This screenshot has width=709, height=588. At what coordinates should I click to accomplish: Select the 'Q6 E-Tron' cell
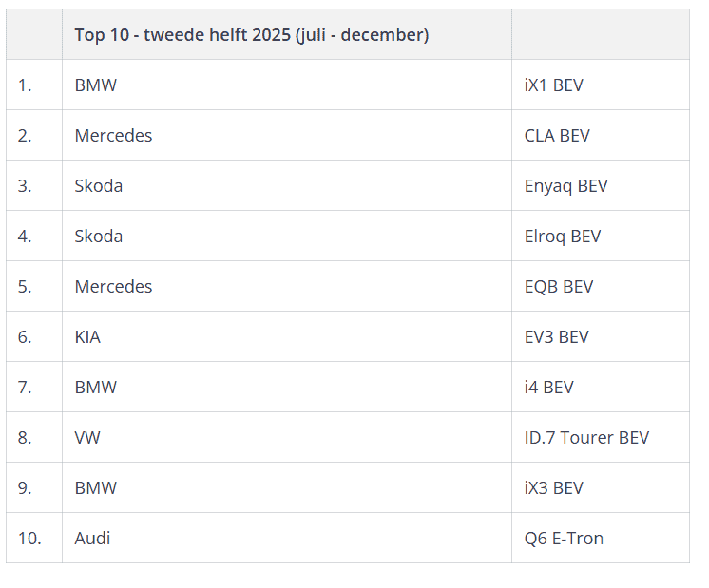pyautogui.click(x=564, y=539)
